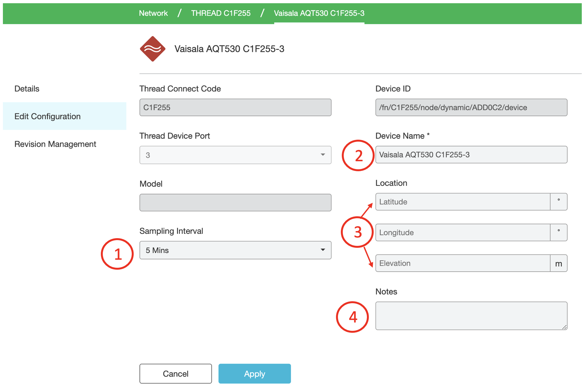The width and height of the screenshot is (585, 392).
Task: Open the Thread Device Port dropdown
Action: (x=235, y=155)
